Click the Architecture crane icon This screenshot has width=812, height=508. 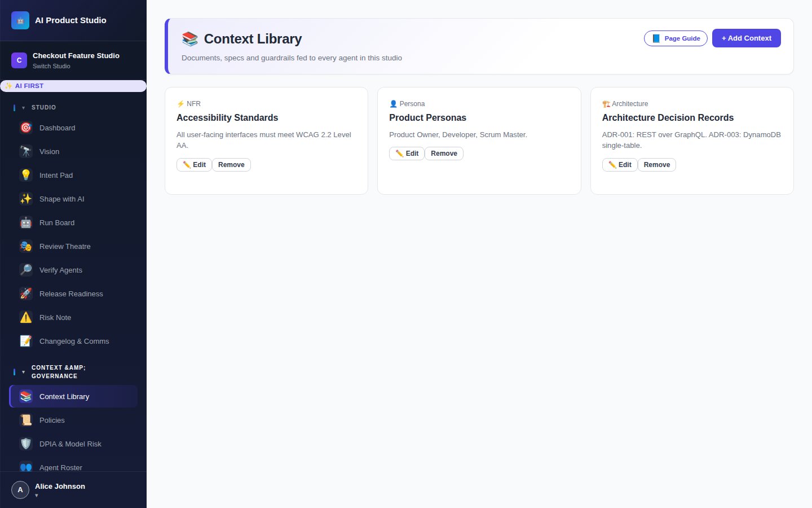pyautogui.click(x=606, y=104)
